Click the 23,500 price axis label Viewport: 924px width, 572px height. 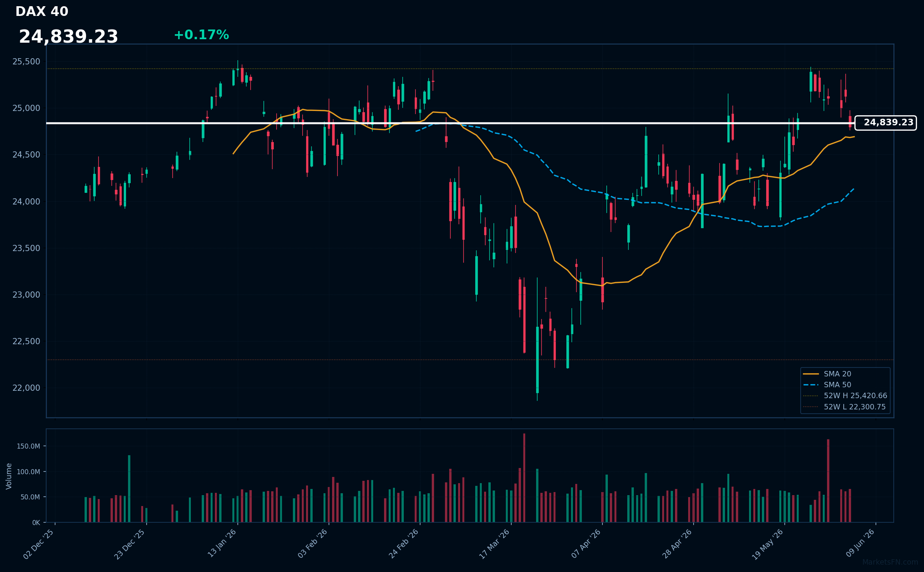pyautogui.click(x=26, y=248)
